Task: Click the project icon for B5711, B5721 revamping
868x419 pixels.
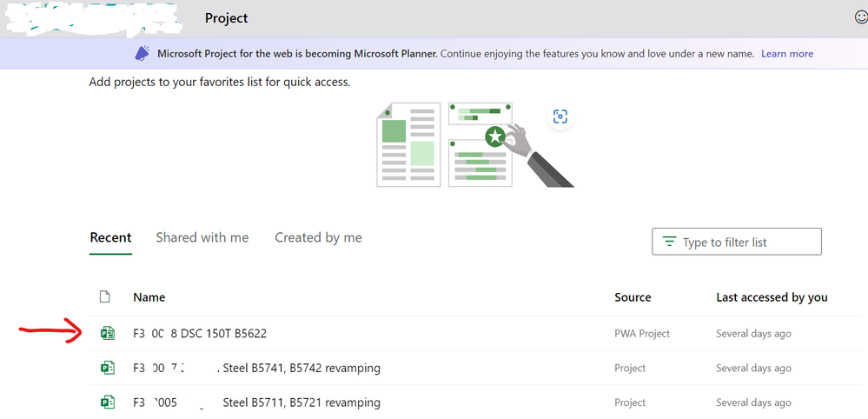Action: coord(108,402)
